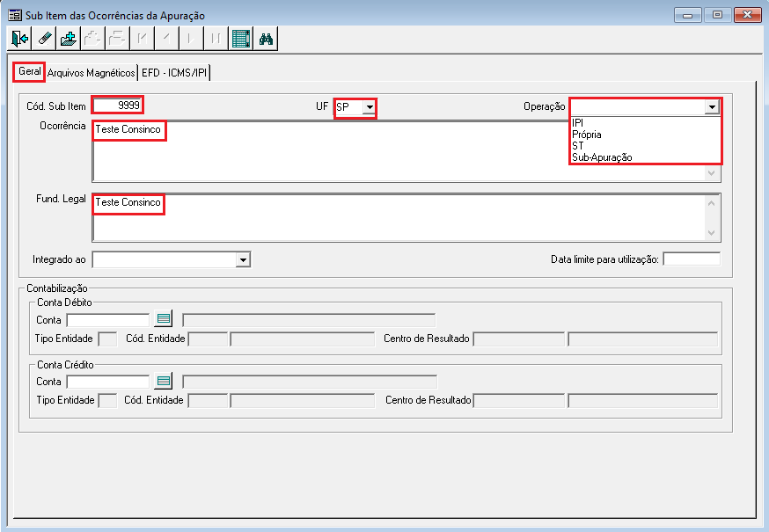Screen dimensions: 769x532
Task: Click Conta Crédito Cód. Entidade field
Action: pos(208,401)
